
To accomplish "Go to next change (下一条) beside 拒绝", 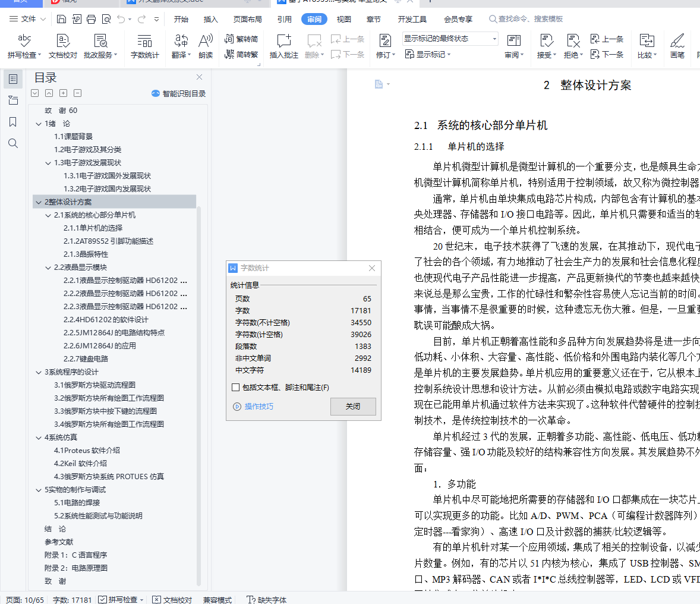I will (607, 55).
